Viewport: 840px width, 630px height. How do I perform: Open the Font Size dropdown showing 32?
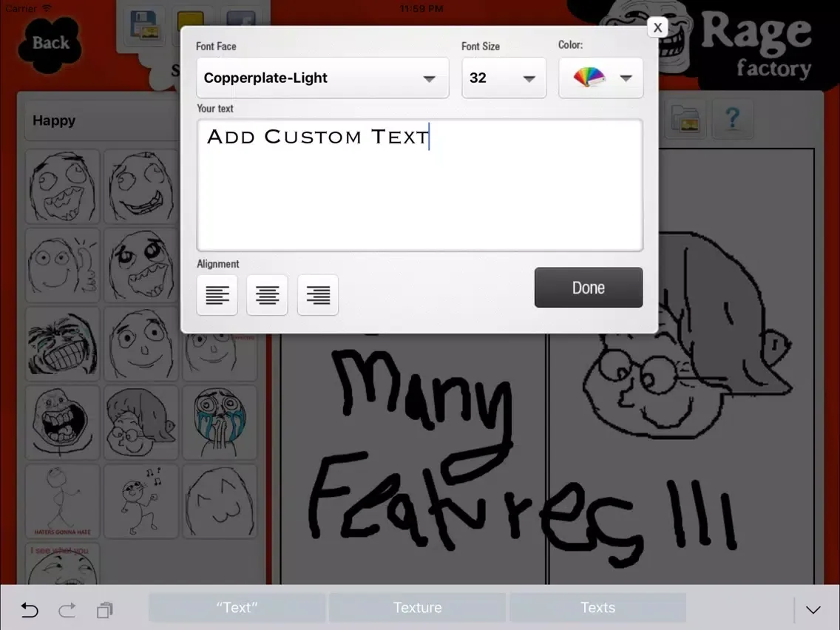click(504, 78)
